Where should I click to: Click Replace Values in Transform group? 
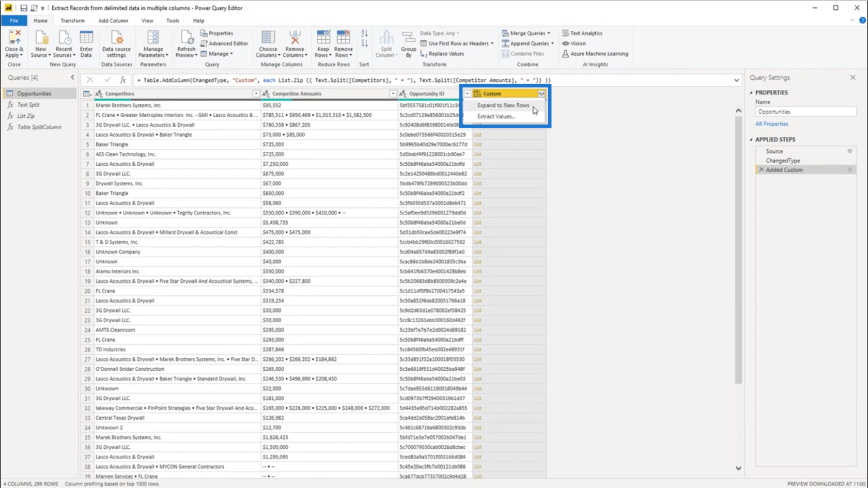pos(442,54)
